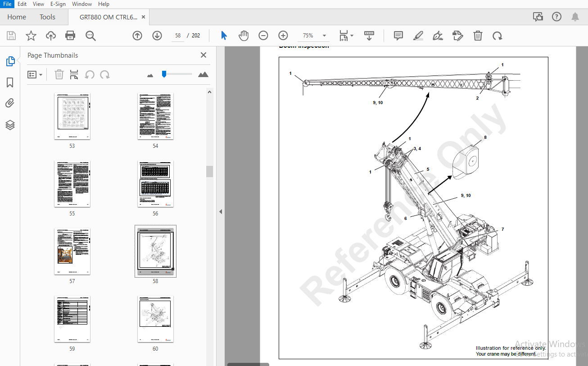This screenshot has width=588, height=366.
Task: Select page 56 thumbnail
Action: tap(155, 184)
